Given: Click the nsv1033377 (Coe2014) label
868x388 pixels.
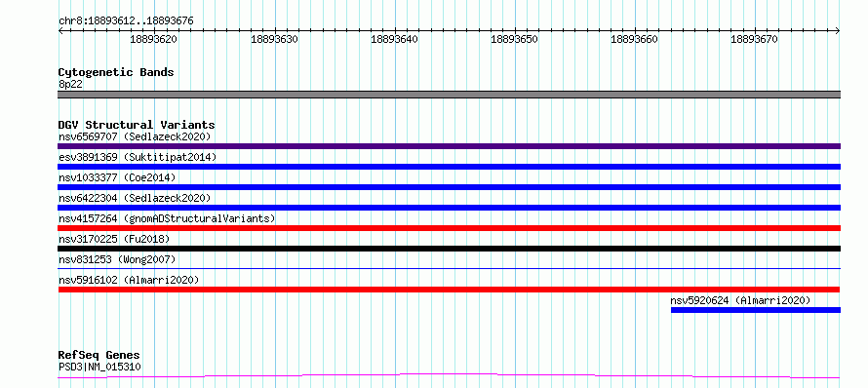Looking at the screenshot, I should pyautogui.click(x=117, y=177).
